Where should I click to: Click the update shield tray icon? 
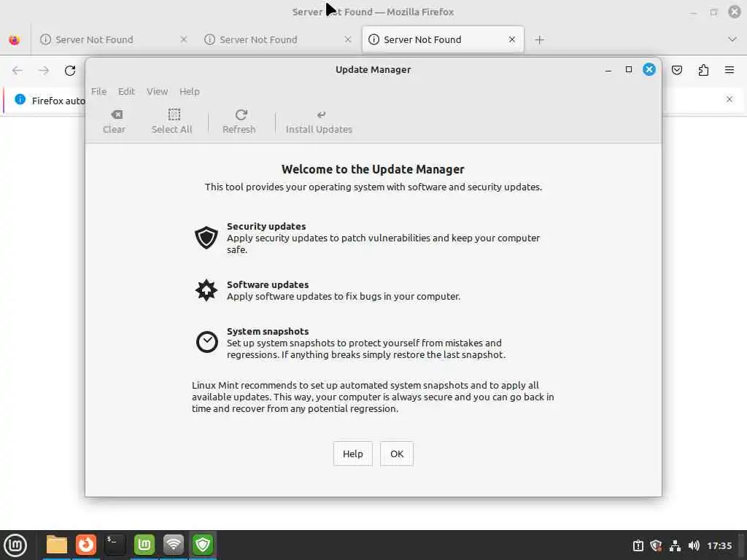(x=656, y=545)
